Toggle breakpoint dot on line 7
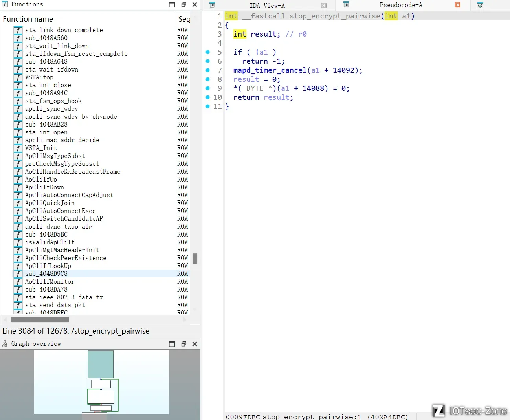The width and height of the screenshot is (510, 420). 208,70
